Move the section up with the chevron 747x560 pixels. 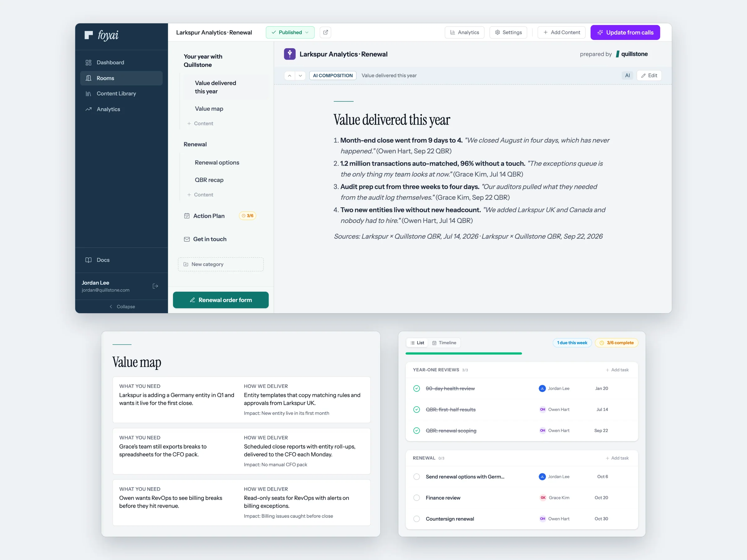pos(289,75)
